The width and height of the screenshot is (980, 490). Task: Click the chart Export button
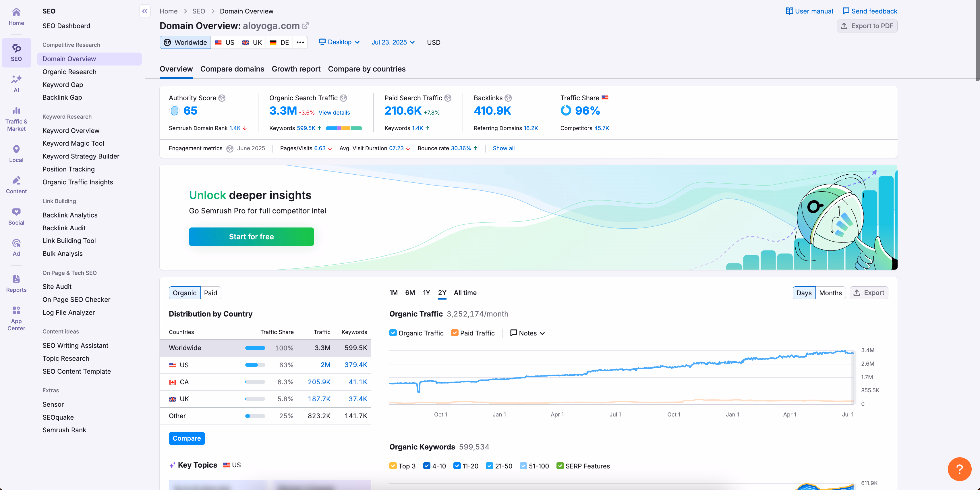point(869,293)
